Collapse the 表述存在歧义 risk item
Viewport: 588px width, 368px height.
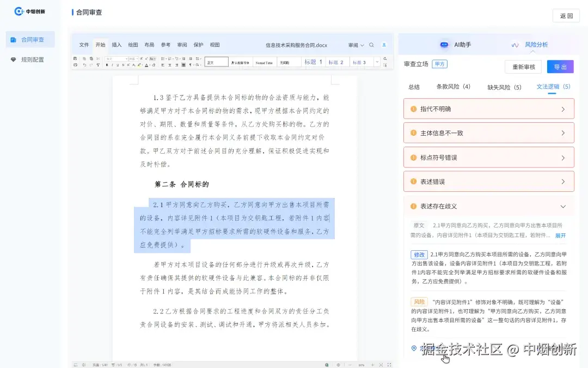pyautogui.click(x=488, y=206)
